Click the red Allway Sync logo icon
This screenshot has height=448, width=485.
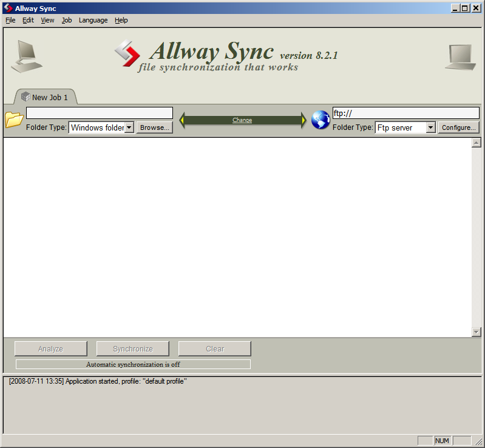pos(127,53)
